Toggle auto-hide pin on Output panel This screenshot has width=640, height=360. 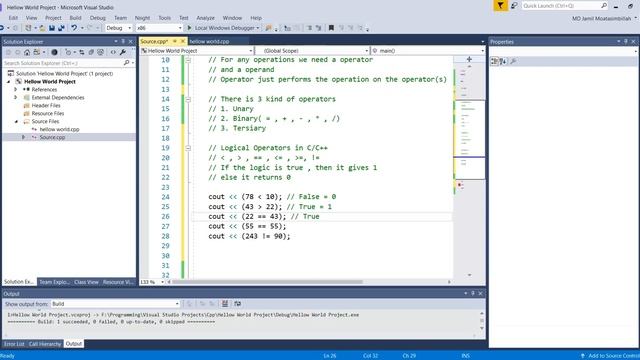click(x=473, y=293)
